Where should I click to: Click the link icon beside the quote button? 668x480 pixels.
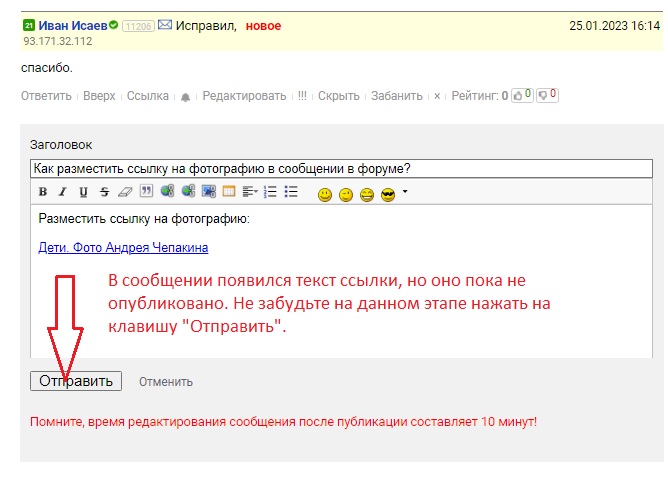(167, 191)
